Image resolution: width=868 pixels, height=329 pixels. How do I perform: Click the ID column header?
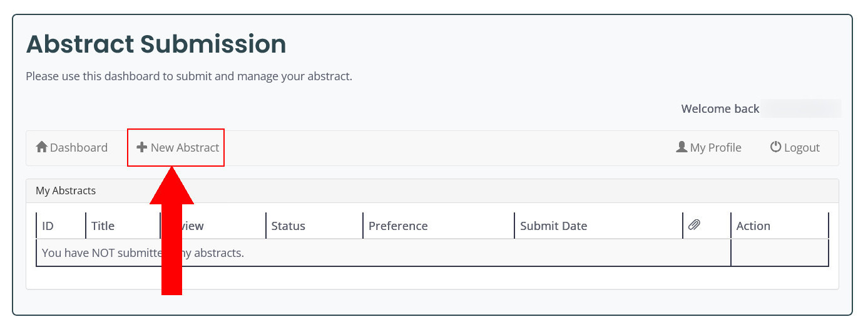pos(48,226)
